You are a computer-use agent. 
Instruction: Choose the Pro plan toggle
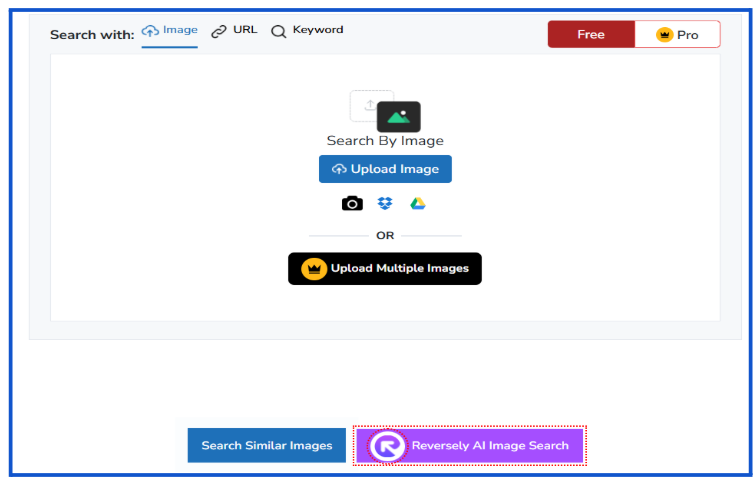(x=677, y=35)
